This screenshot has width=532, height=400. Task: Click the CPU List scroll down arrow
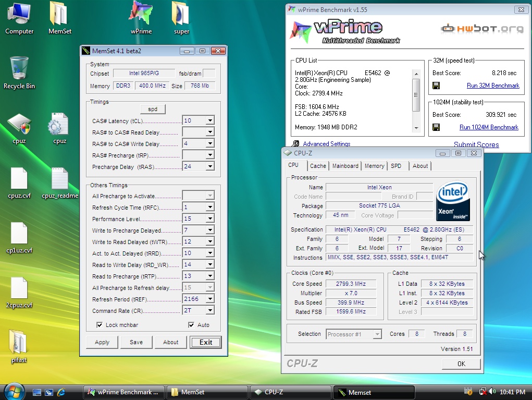pyautogui.click(x=416, y=128)
